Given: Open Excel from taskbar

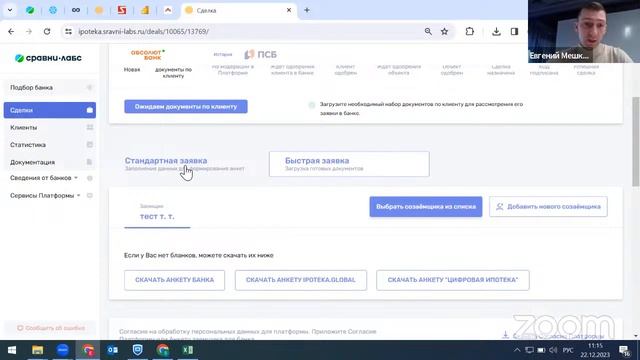Looking at the screenshot, I should point(188,350).
